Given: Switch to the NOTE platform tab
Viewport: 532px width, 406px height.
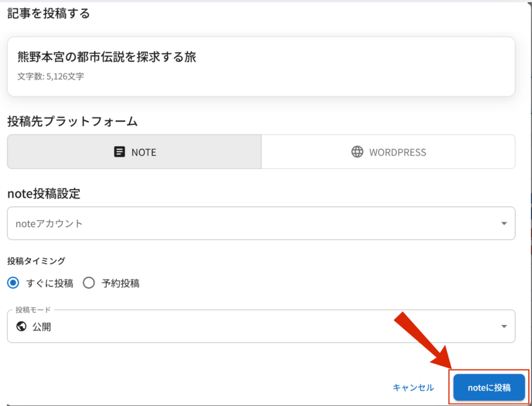Looking at the screenshot, I should tap(134, 152).
